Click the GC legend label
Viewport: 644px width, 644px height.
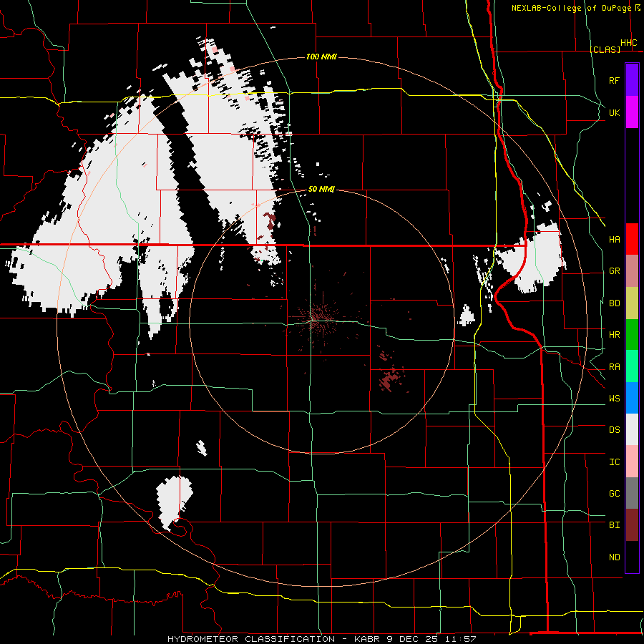[614, 493]
